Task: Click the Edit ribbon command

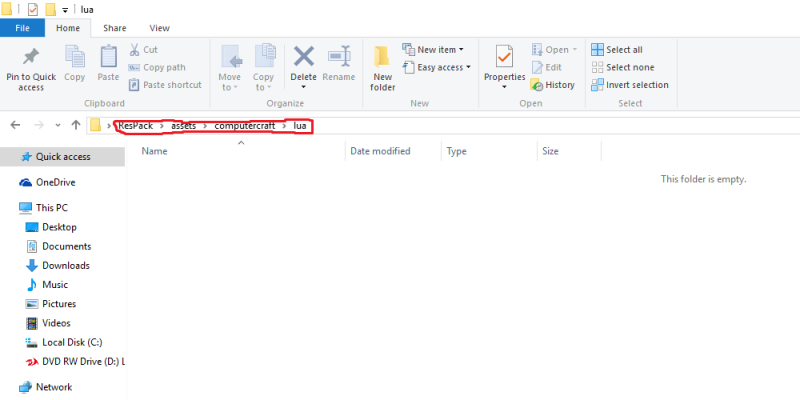Action: tap(546, 67)
